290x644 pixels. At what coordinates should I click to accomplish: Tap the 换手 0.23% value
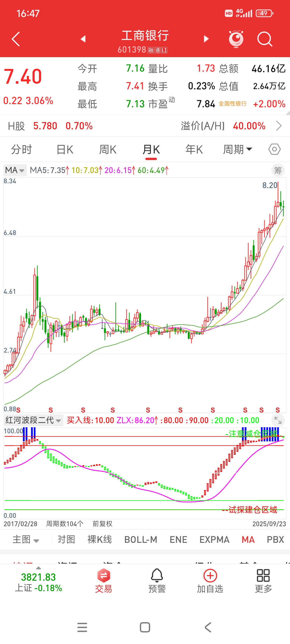(201, 86)
